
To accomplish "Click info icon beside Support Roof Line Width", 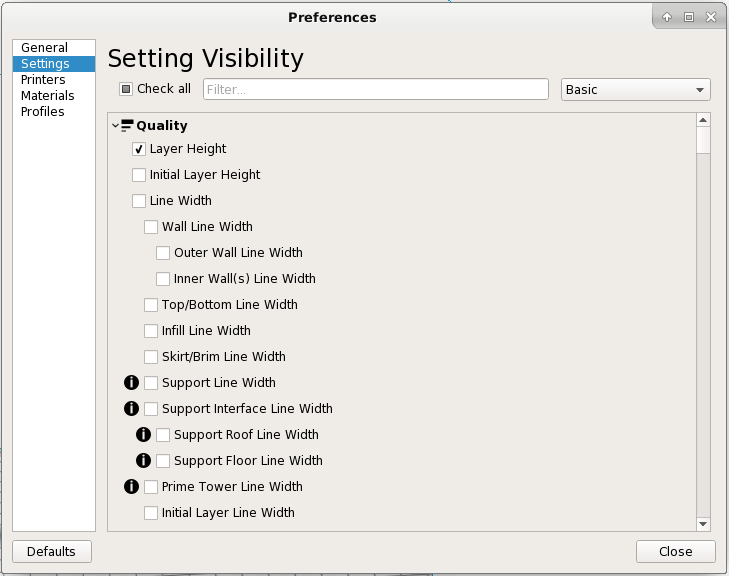I will [x=142, y=435].
